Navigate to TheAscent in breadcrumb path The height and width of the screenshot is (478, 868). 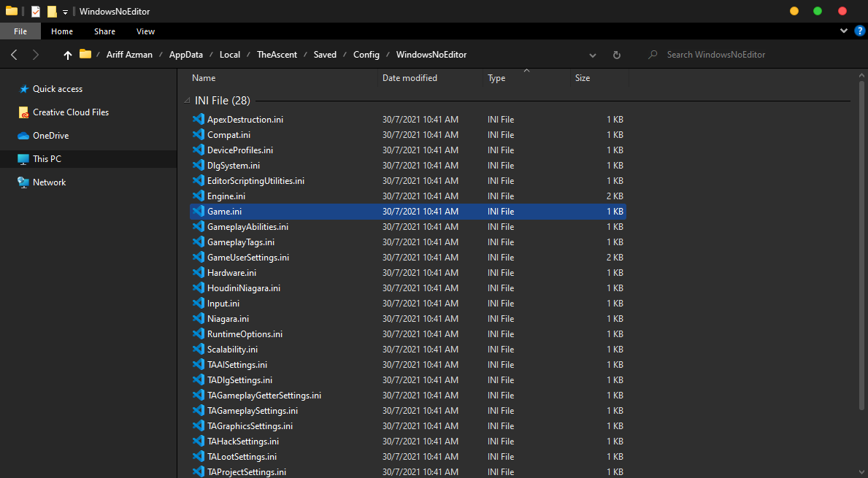coord(277,55)
